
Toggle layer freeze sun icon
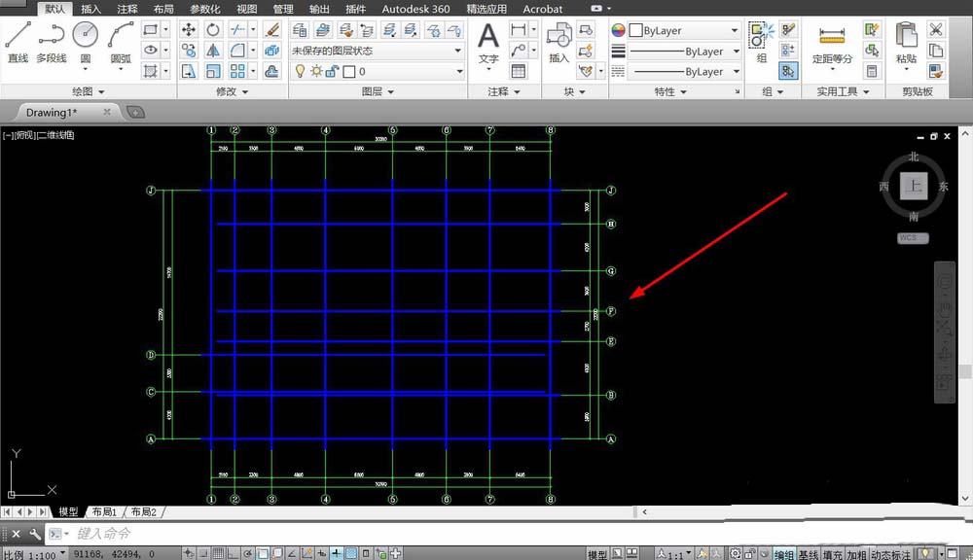(x=316, y=71)
